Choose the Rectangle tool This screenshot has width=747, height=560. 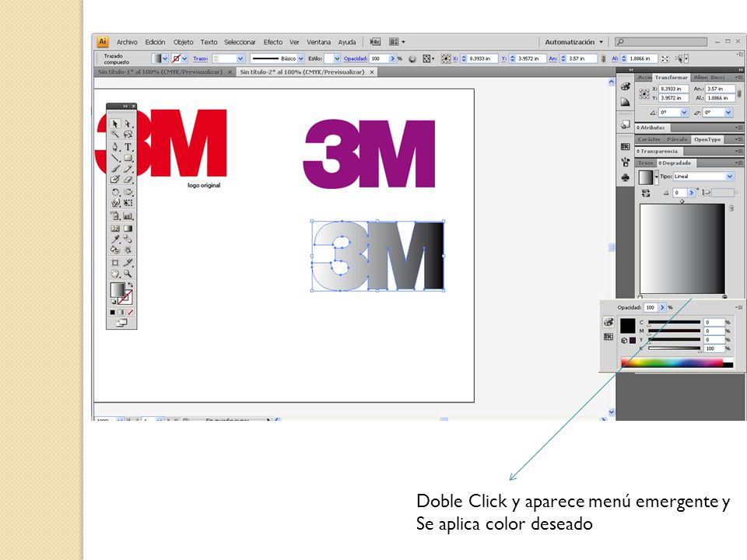128,158
